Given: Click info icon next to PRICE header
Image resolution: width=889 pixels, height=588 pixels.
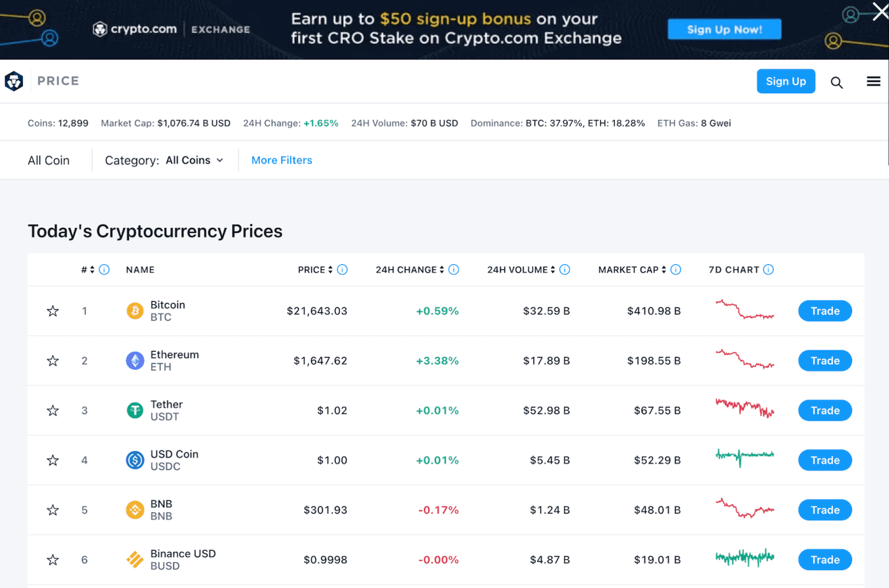Looking at the screenshot, I should click(x=342, y=269).
